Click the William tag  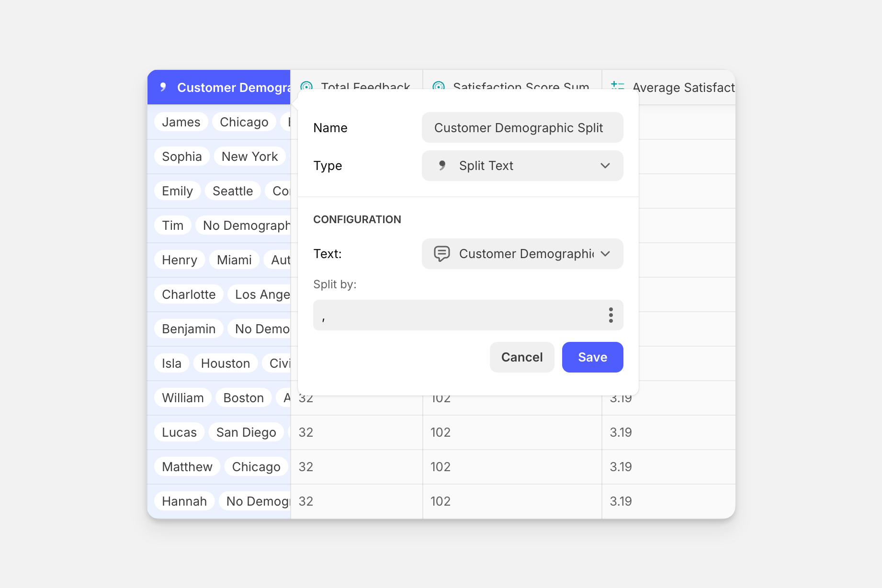click(x=183, y=398)
